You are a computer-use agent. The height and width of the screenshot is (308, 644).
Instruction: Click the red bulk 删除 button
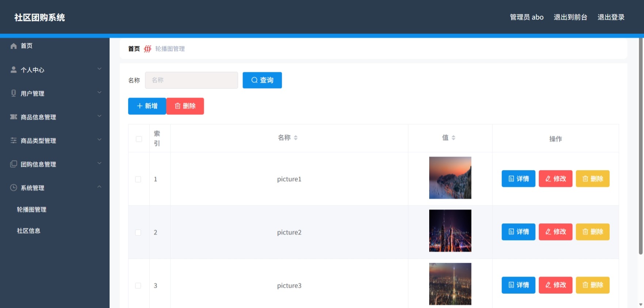(185, 106)
